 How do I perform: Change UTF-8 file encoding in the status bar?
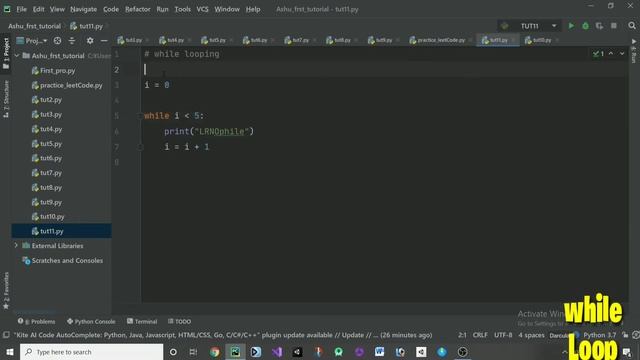pos(503,335)
